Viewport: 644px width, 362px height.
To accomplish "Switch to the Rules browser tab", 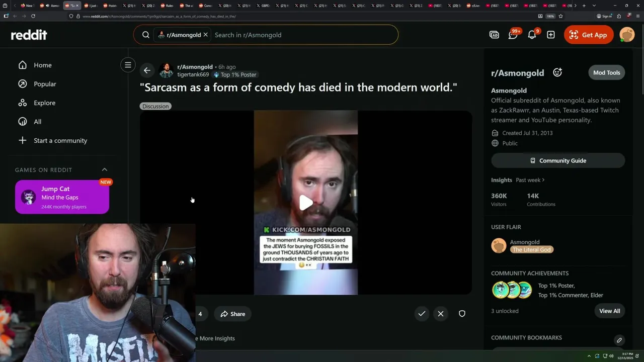I will coord(168,6).
